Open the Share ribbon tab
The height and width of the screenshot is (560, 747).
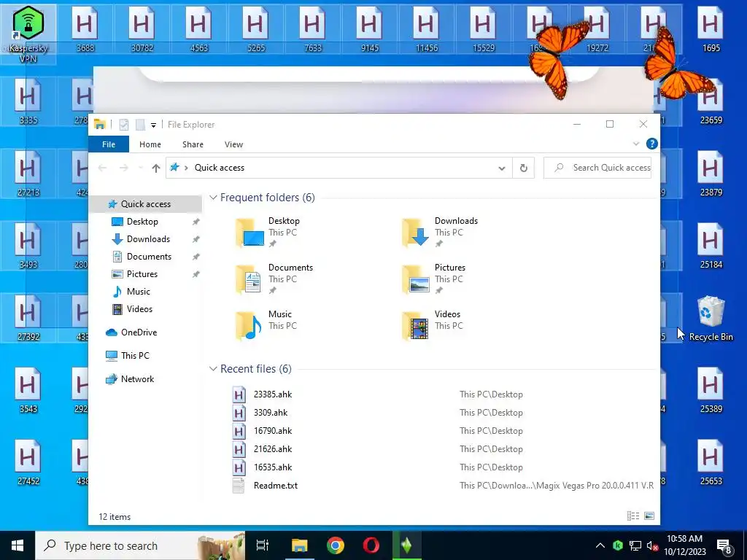click(x=193, y=144)
